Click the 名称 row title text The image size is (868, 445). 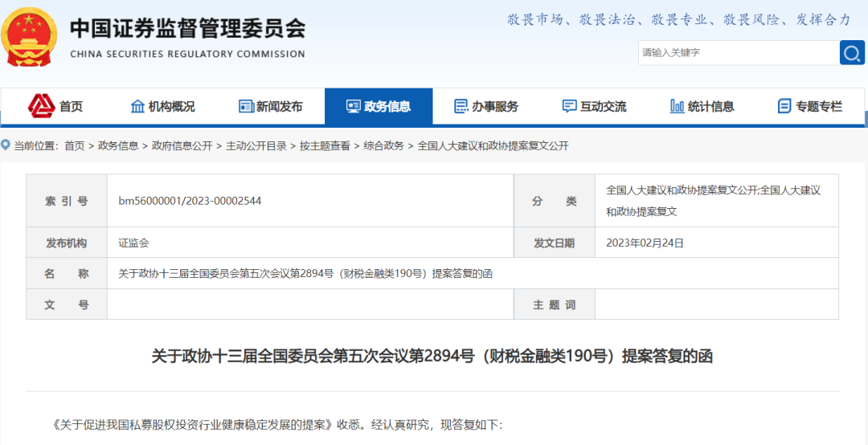point(305,273)
